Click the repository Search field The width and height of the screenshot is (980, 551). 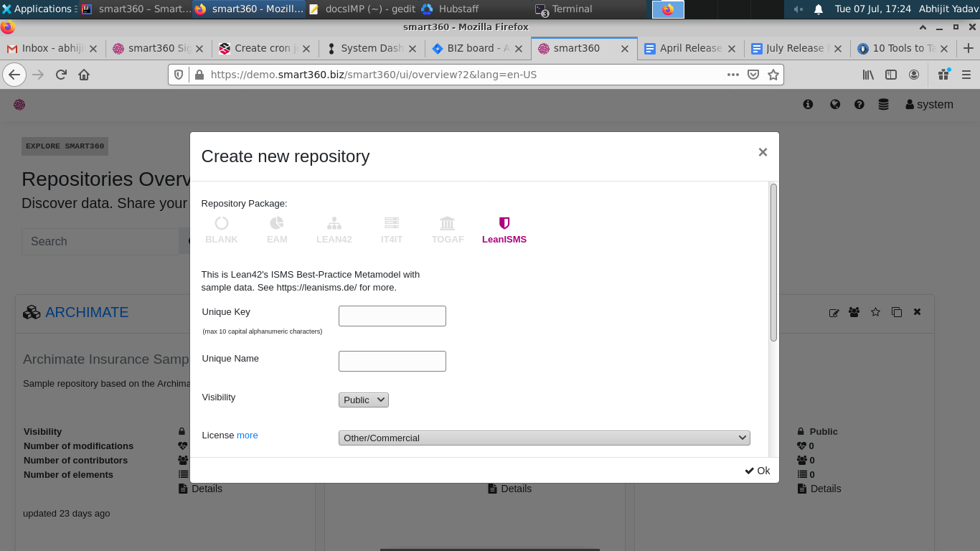pyautogui.click(x=100, y=241)
